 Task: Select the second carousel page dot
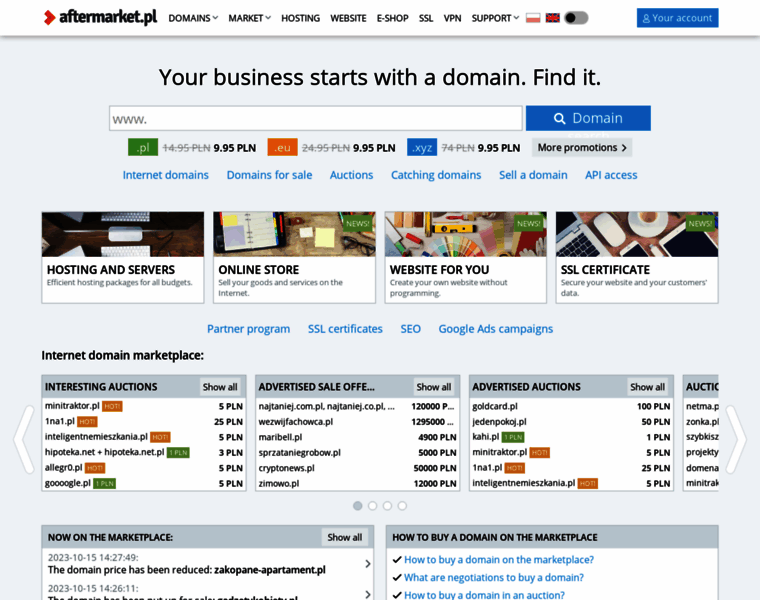coord(372,506)
